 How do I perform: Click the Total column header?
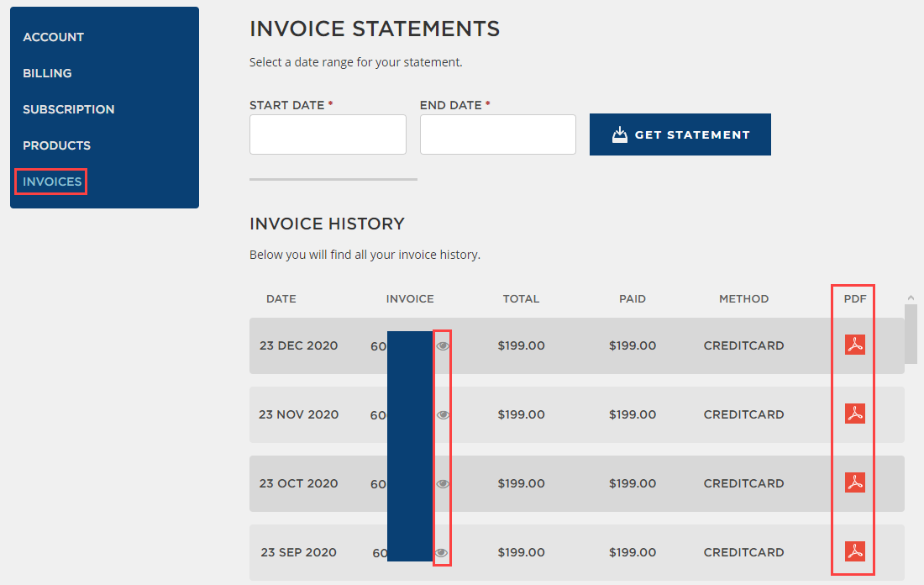(x=521, y=298)
